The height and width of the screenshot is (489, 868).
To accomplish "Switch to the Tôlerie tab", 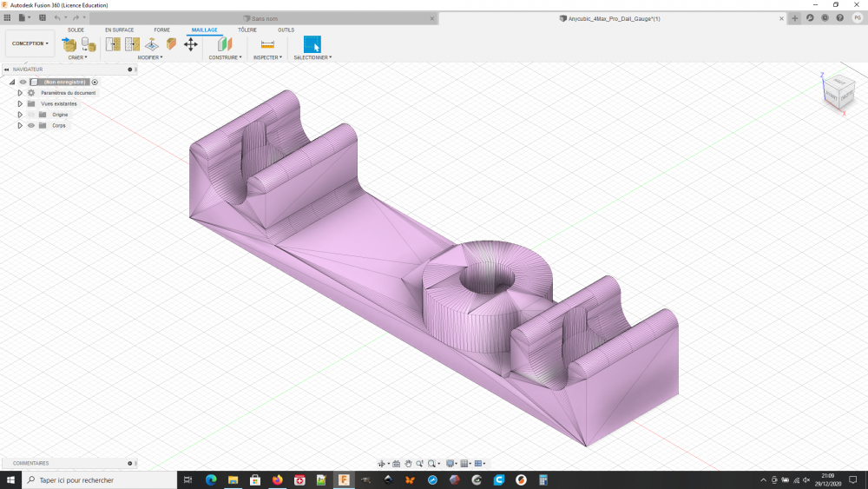I will pyautogui.click(x=247, y=30).
